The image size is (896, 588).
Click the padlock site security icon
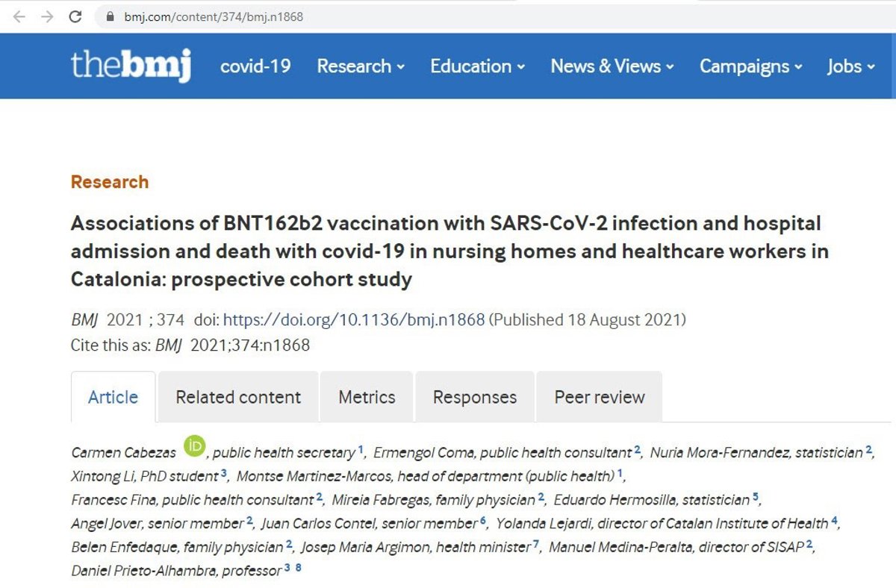tap(110, 16)
